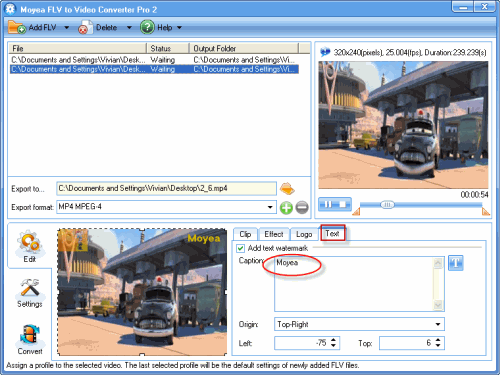
Task: Decrease the Top offset with down arrow
Action: click(438, 346)
